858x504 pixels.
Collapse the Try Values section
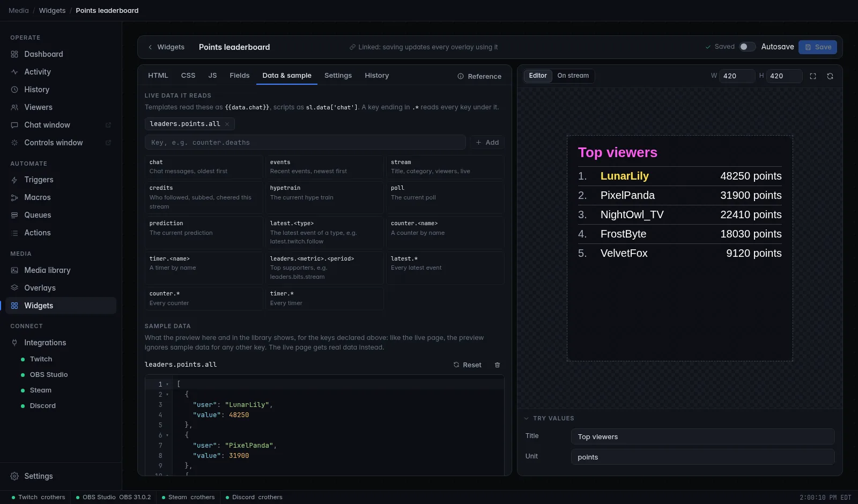click(549, 418)
